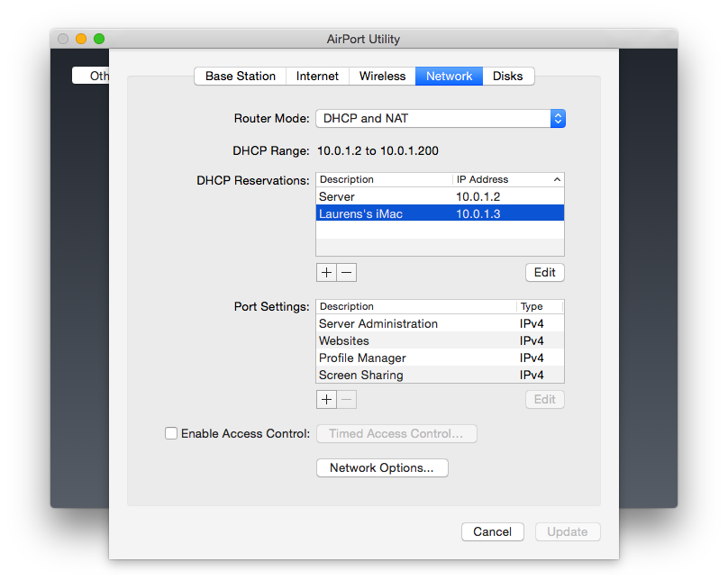Click the Timed Access Control button
This screenshot has height=580, width=728.
(396, 433)
